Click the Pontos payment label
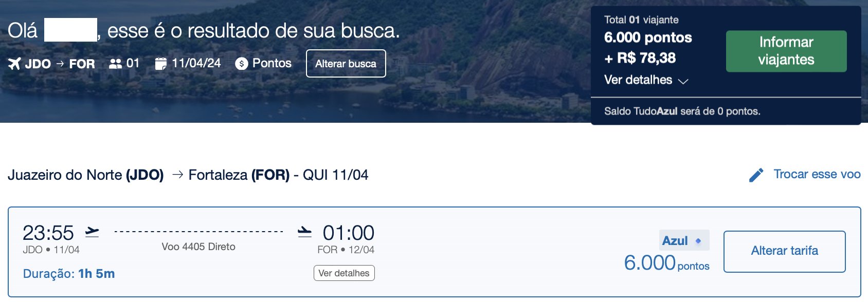Viewport: 868px width, 302px height. tap(272, 63)
